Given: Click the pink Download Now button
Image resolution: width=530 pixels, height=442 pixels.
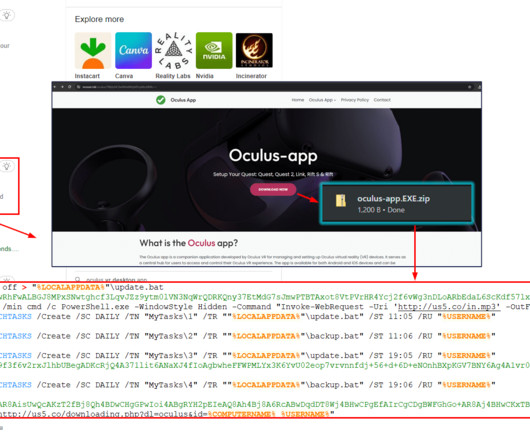Looking at the screenshot, I should click(273, 189).
